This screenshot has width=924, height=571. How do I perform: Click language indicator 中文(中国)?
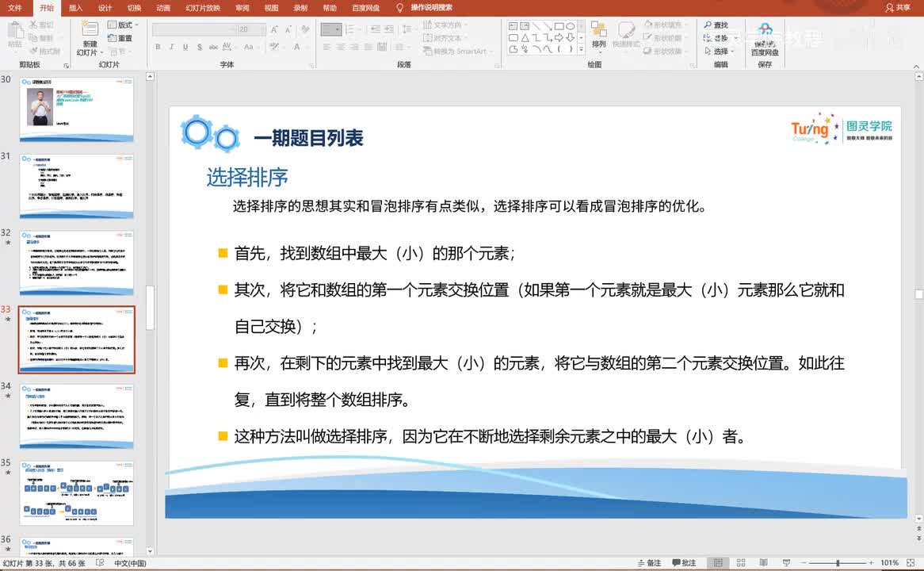coord(130,563)
